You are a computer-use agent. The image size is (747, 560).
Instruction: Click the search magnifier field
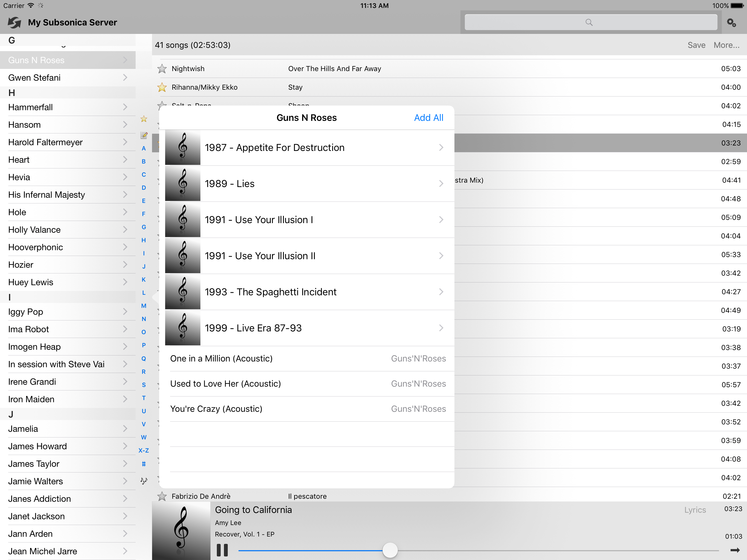click(x=591, y=22)
